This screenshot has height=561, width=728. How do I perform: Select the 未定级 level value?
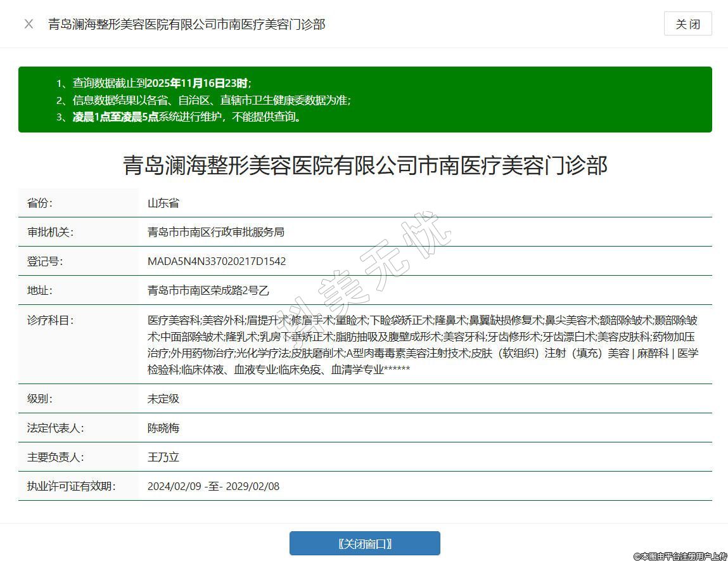(163, 399)
